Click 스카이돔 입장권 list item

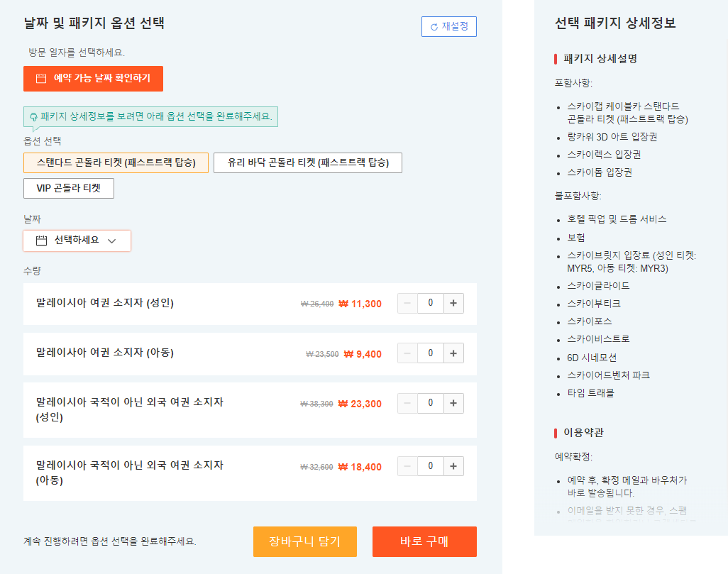pos(600,172)
